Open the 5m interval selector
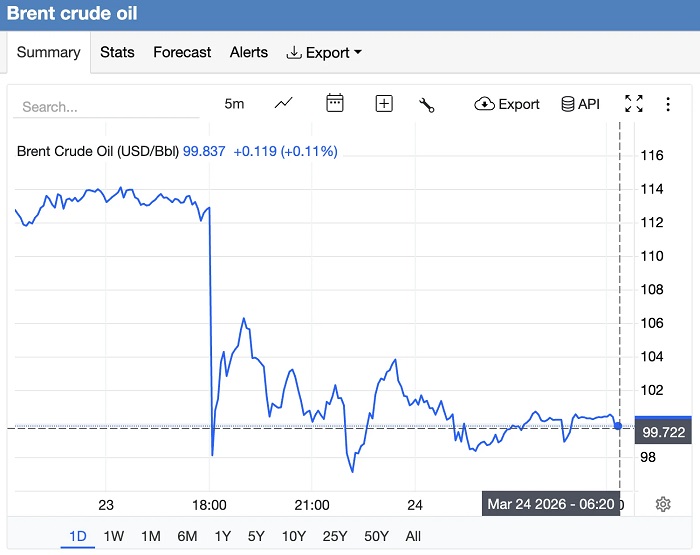700x555 pixels. coord(234,104)
